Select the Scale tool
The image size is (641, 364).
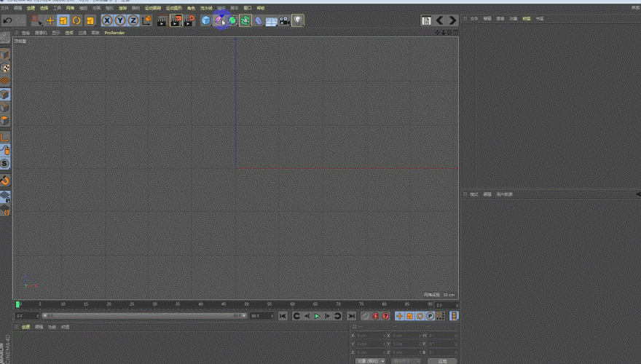63,20
